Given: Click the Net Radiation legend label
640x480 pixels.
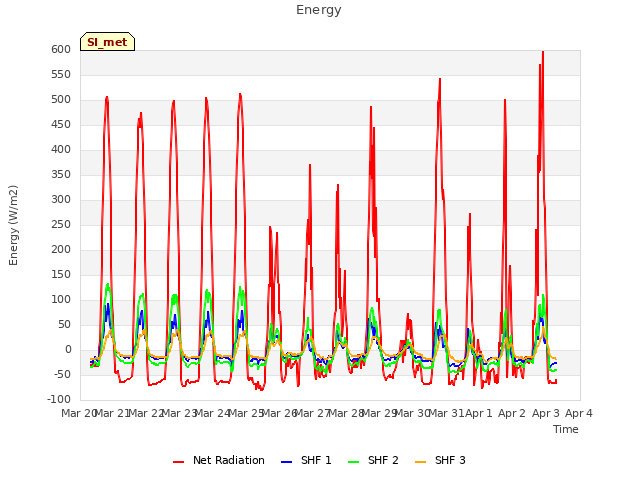Looking at the screenshot, I should coord(229,460).
